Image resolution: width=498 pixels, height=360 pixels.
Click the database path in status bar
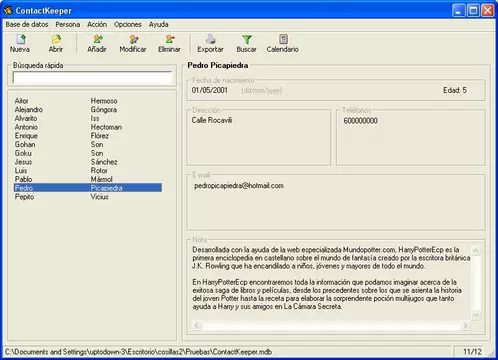[138, 352]
